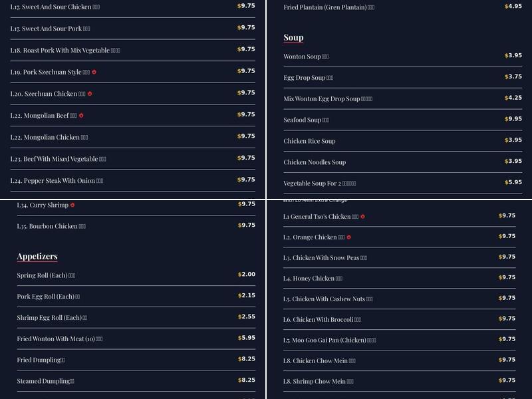Open the Wonton Soup menu item

[x=302, y=57]
